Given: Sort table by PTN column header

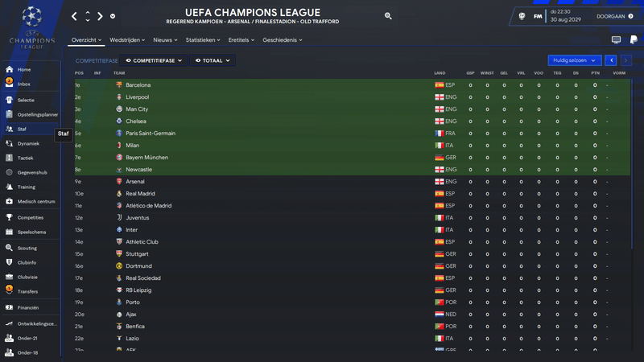Looking at the screenshot, I should pyautogui.click(x=595, y=73).
